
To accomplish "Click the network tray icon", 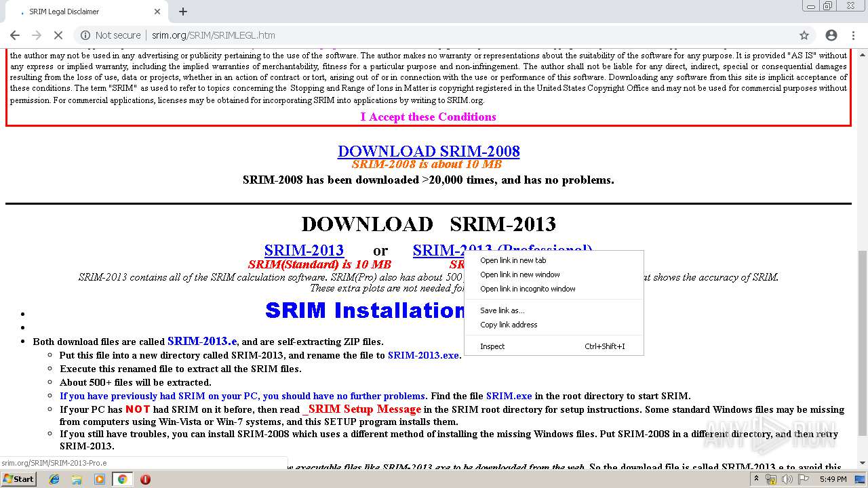I will coord(771,479).
